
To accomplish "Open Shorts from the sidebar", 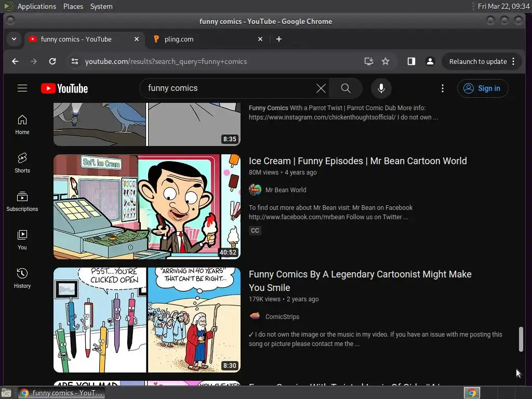I will pyautogui.click(x=22, y=163).
